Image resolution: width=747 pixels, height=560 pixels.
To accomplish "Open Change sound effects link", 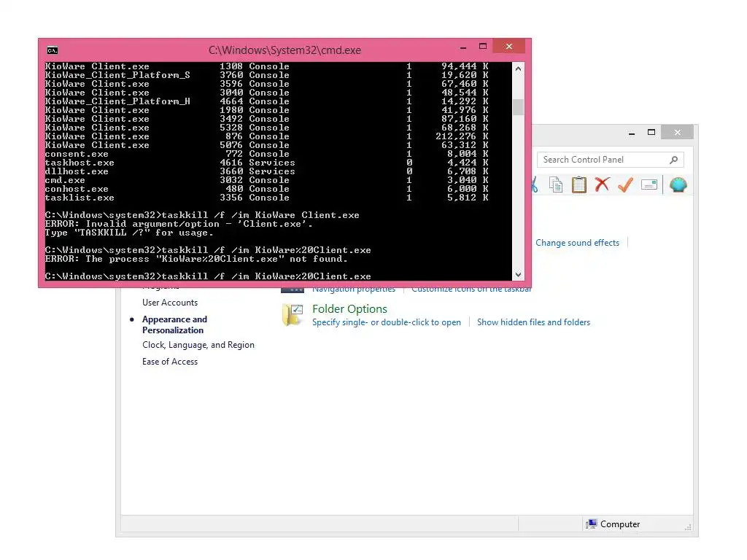I will (x=577, y=243).
